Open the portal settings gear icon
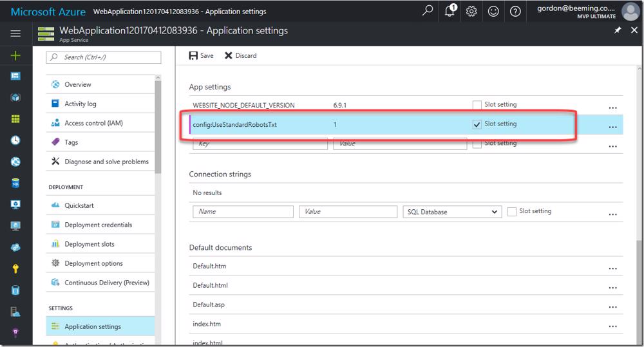 471,11
